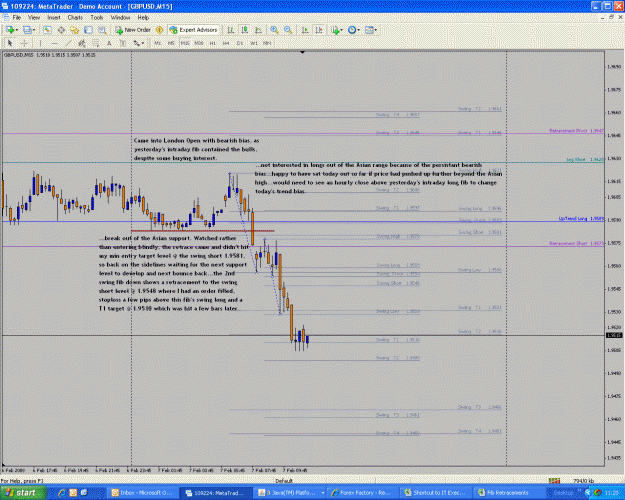Open the Insert menu
Screen dimensions: 625x500
coord(54,18)
